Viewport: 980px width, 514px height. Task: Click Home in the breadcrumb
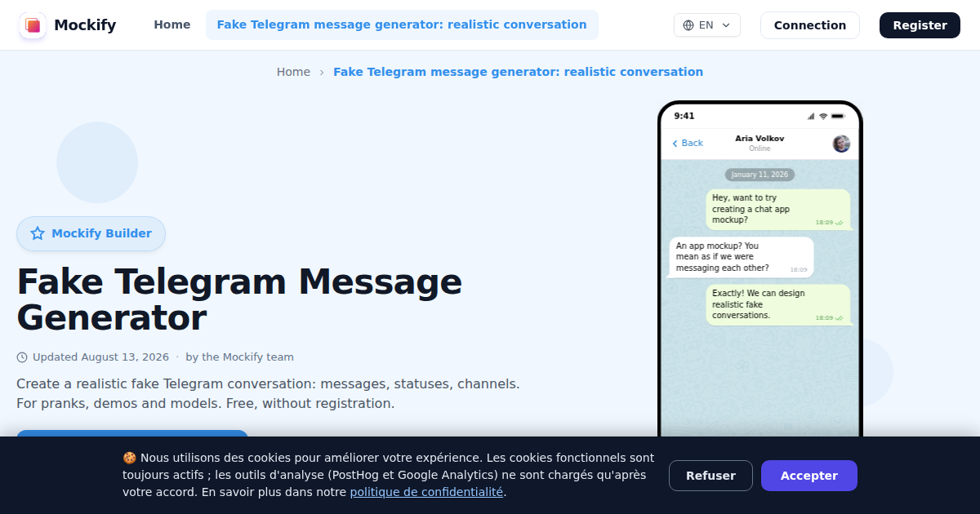pyautogui.click(x=293, y=72)
